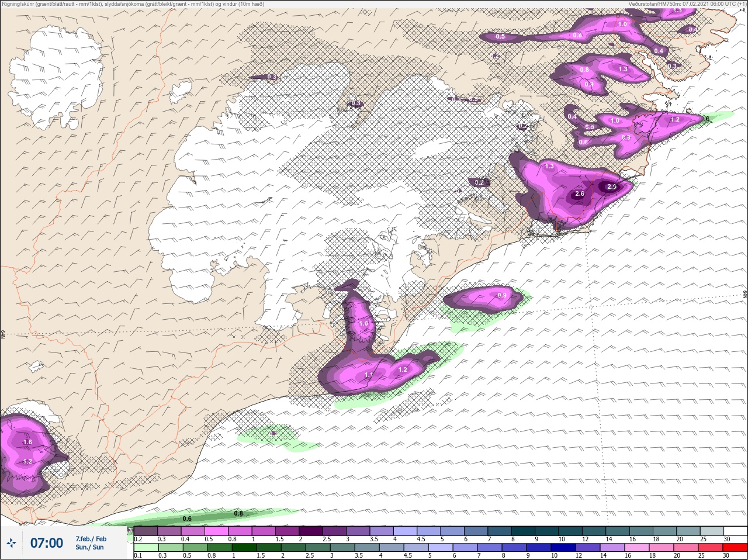Screen dimensions: 748x560
Task: Click the 07:00 forecast time display
Action: 47,543
